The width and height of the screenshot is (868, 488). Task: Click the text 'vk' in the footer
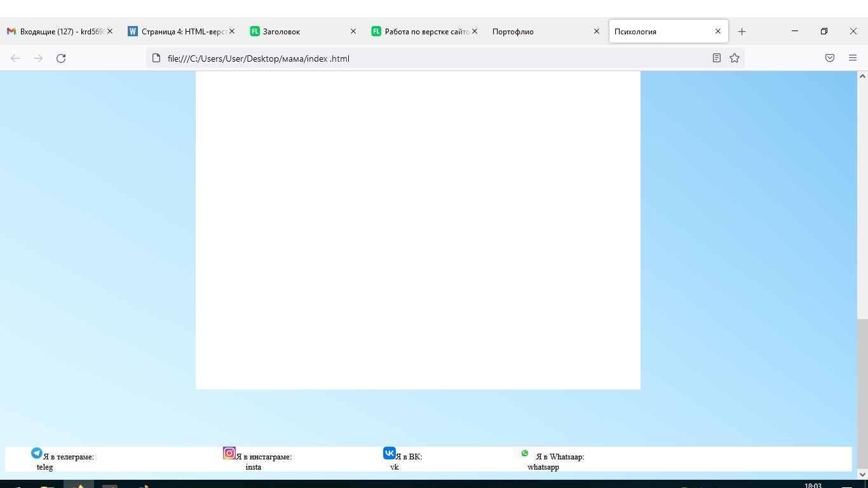click(395, 467)
